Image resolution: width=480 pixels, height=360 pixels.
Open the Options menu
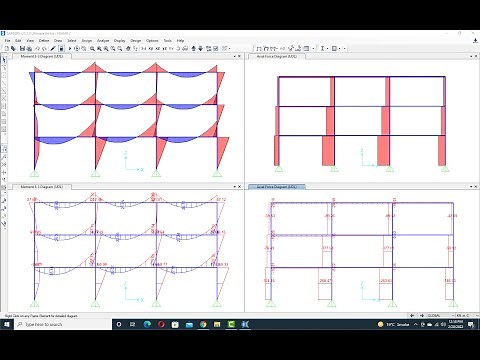tap(152, 40)
